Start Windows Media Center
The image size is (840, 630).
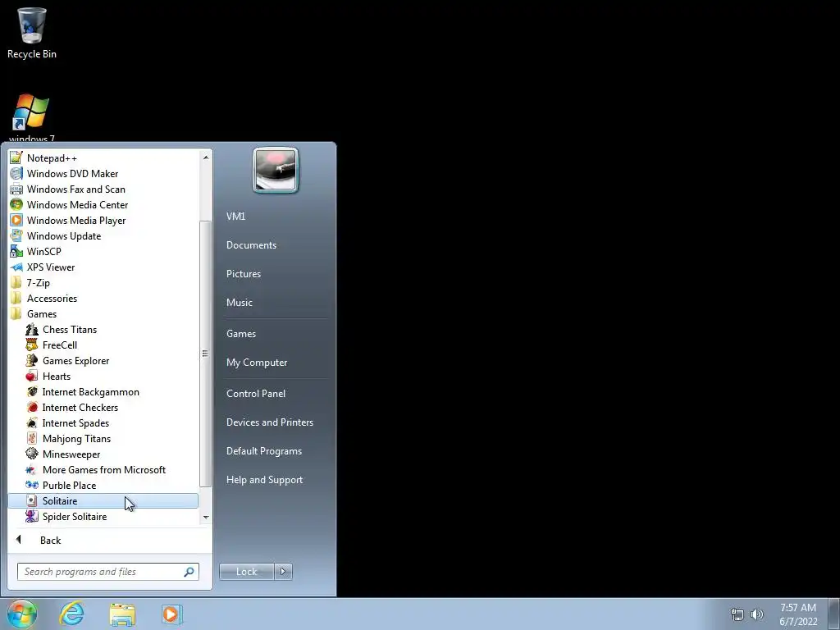(103, 204)
